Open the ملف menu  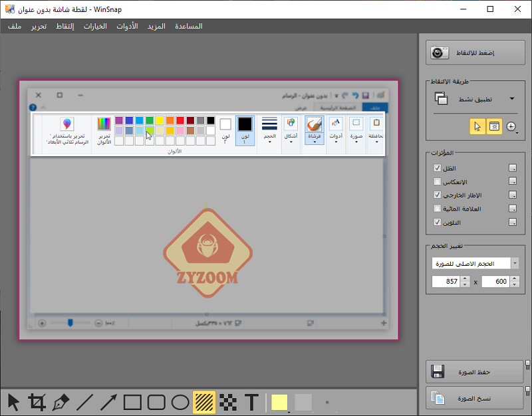click(x=15, y=26)
